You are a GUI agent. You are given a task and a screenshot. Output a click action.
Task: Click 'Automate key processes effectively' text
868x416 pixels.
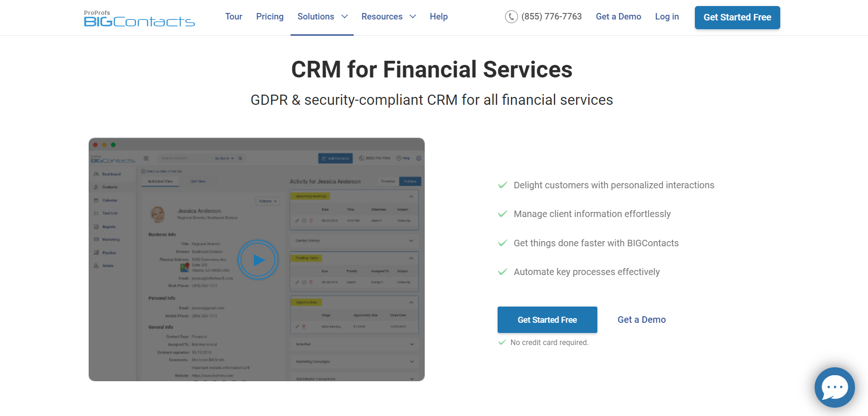[587, 272]
